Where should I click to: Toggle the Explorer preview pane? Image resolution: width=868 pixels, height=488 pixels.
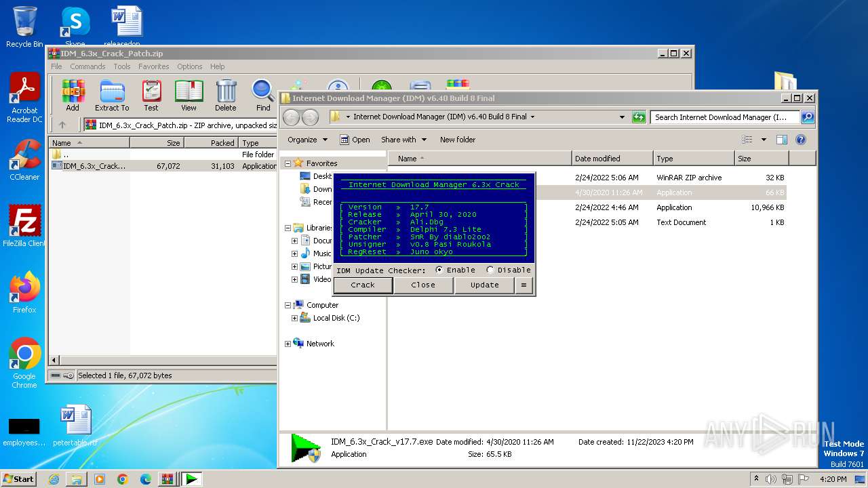pyautogui.click(x=781, y=140)
